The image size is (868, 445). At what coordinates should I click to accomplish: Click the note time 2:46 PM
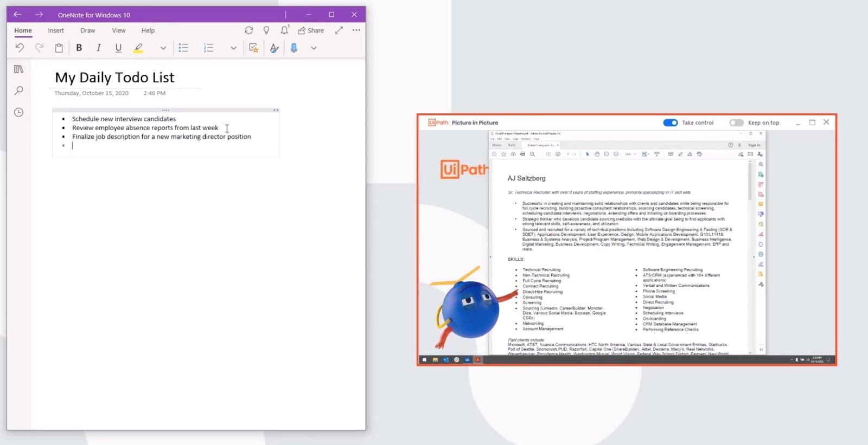(x=155, y=93)
